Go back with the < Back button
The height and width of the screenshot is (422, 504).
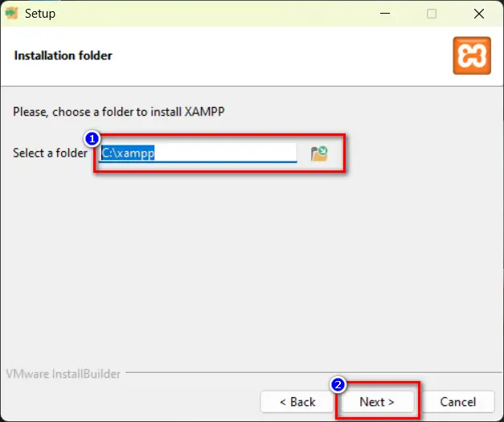(x=297, y=401)
